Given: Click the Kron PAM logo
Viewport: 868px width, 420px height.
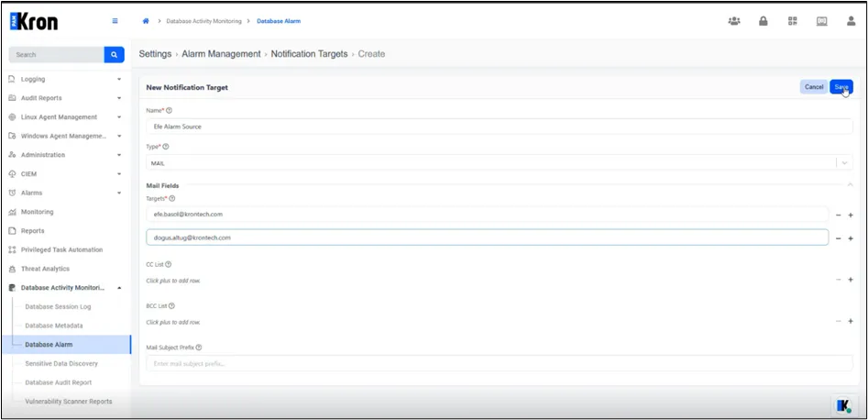Looking at the screenshot, I should pyautogui.click(x=34, y=21).
